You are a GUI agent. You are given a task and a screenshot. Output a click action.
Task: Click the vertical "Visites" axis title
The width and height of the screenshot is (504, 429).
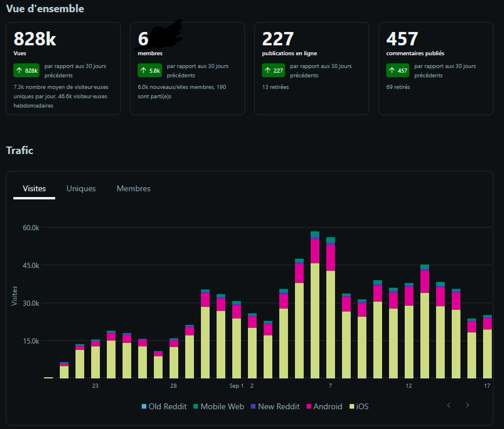pos(14,296)
